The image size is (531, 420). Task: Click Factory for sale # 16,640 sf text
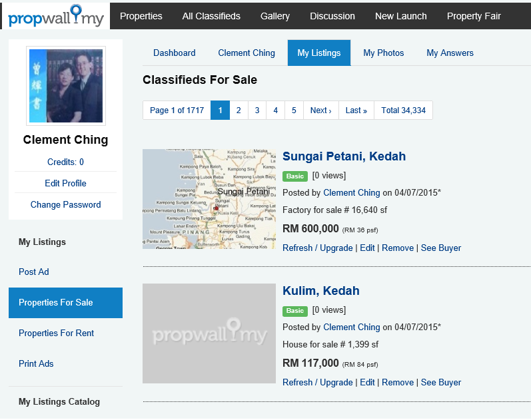335,210
